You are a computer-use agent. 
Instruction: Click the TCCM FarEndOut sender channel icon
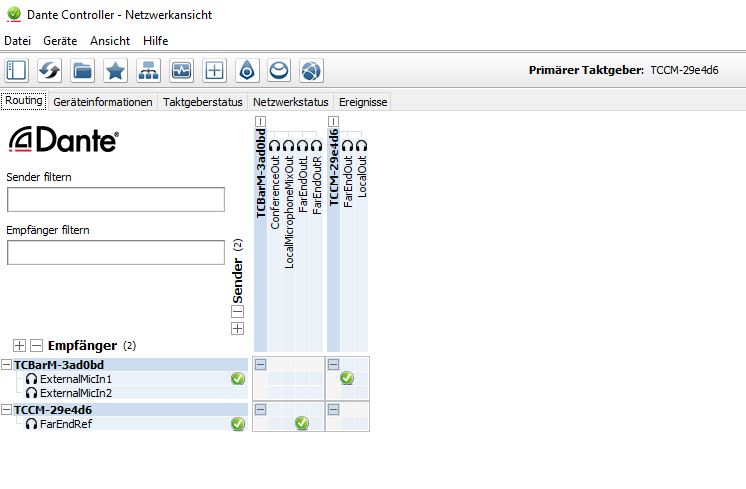click(348, 145)
